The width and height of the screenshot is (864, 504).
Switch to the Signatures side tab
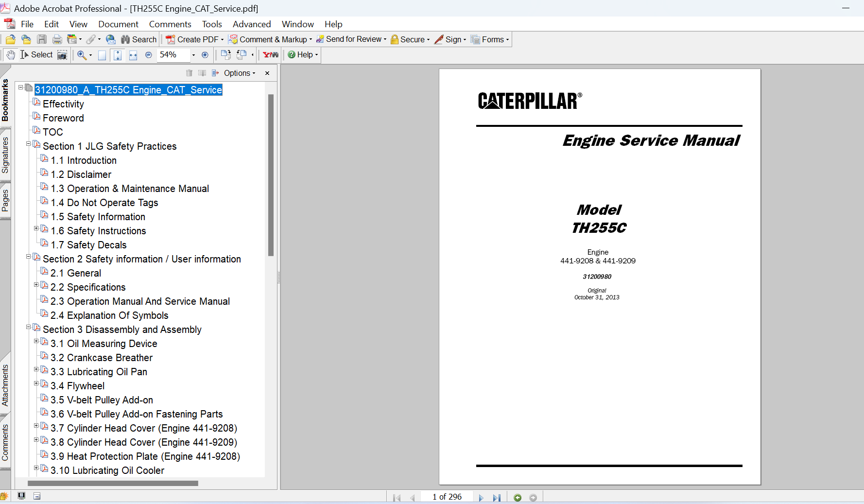coord(5,155)
